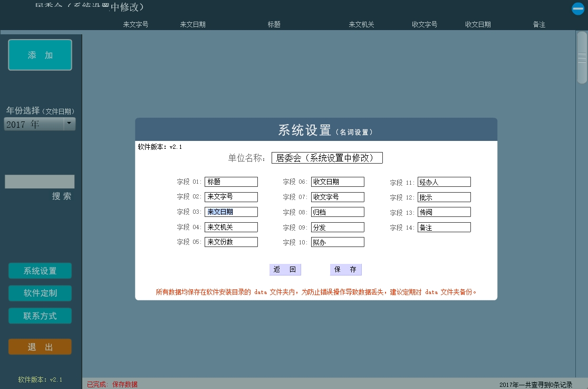Edit the 字段 11 经办人 field

point(444,182)
